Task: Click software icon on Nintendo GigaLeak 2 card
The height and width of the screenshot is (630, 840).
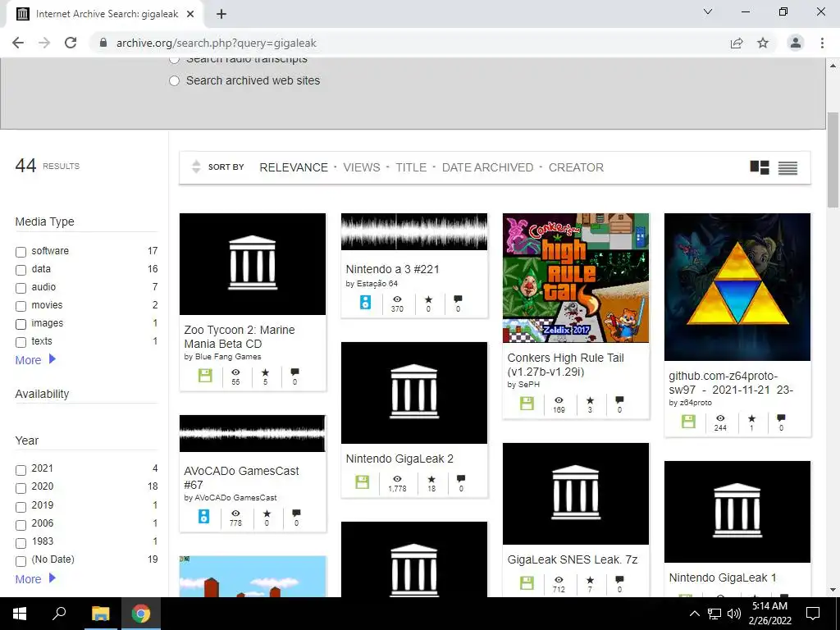Action: coord(362,482)
